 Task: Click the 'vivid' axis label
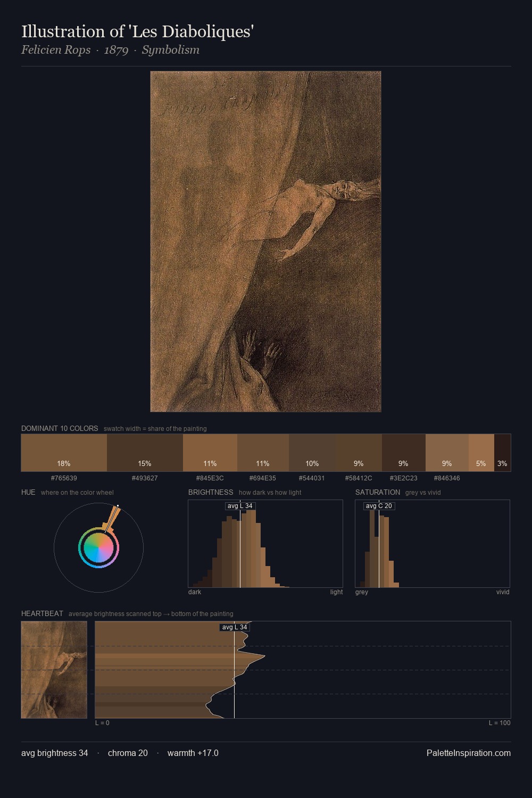(503, 592)
